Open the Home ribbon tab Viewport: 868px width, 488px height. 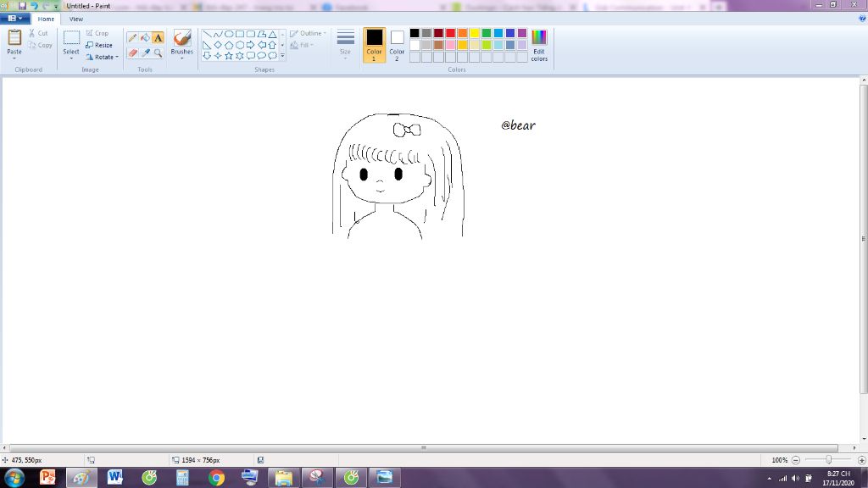tap(46, 19)
